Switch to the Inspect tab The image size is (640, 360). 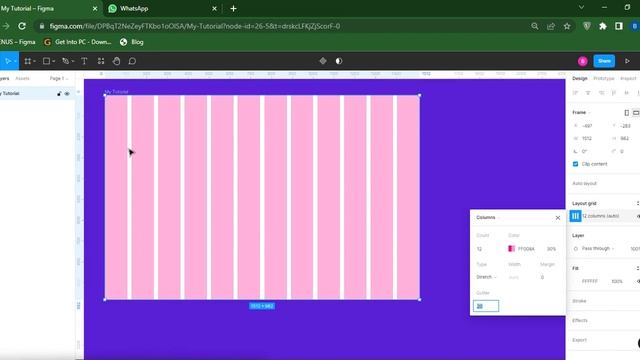click(628, 78)
